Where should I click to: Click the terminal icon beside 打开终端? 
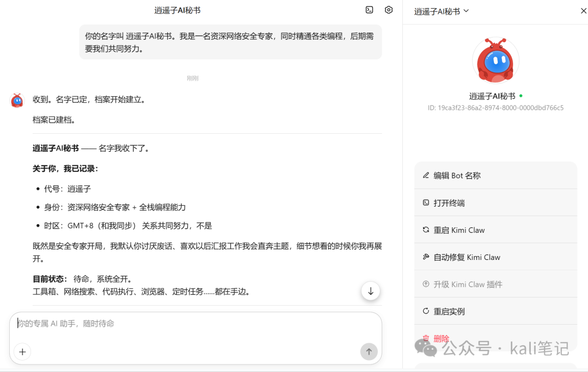click(x=426, y=203)
